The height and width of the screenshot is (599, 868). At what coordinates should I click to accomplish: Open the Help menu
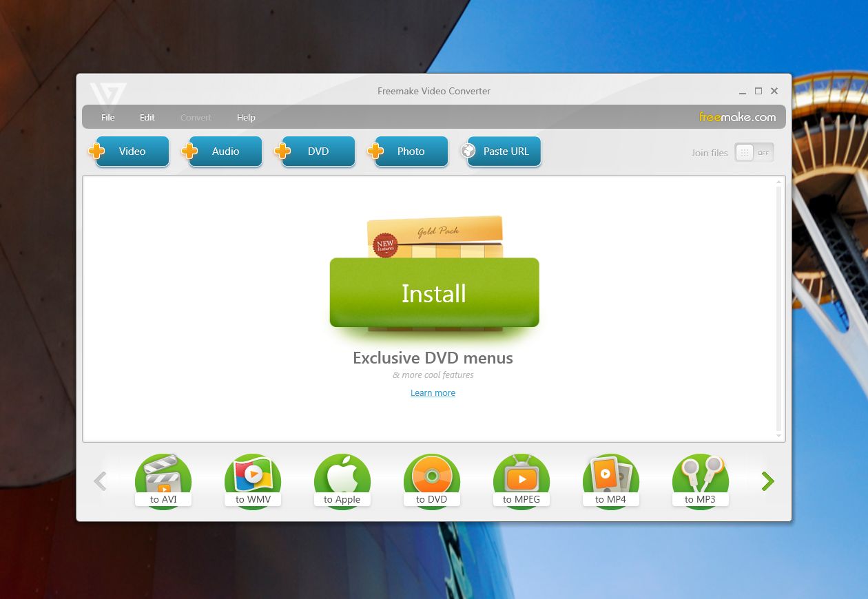point(246,118)
